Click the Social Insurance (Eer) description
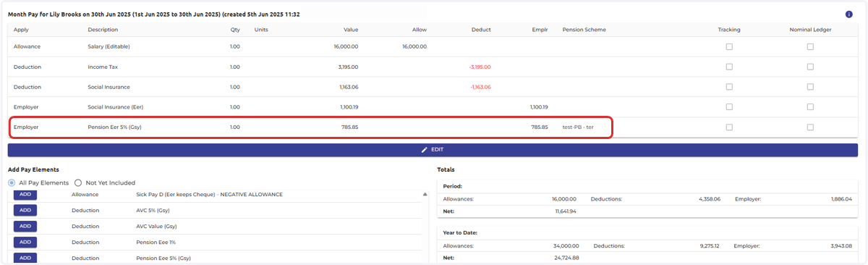 pos(116,107)
